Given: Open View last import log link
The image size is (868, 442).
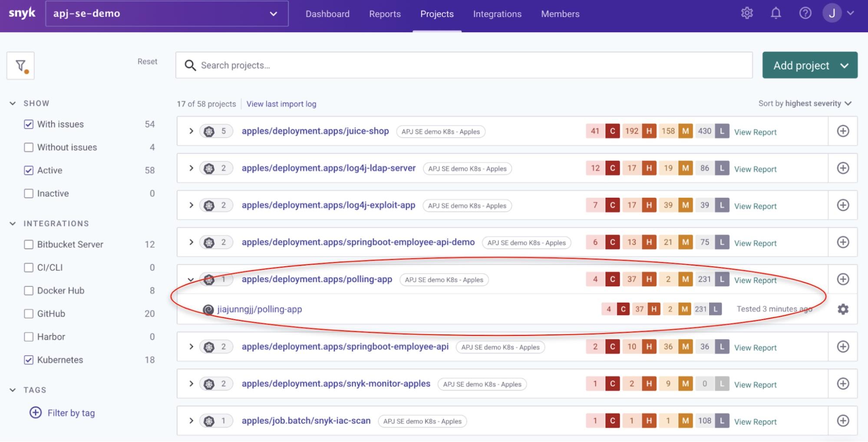Looking at the screenshot, I should point(281,104).
